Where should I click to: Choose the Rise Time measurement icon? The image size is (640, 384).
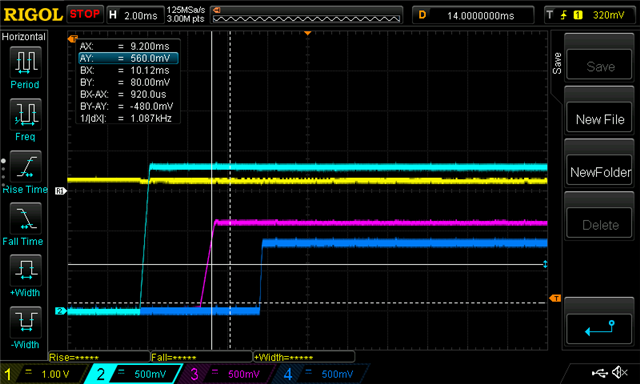click(25, 166)
